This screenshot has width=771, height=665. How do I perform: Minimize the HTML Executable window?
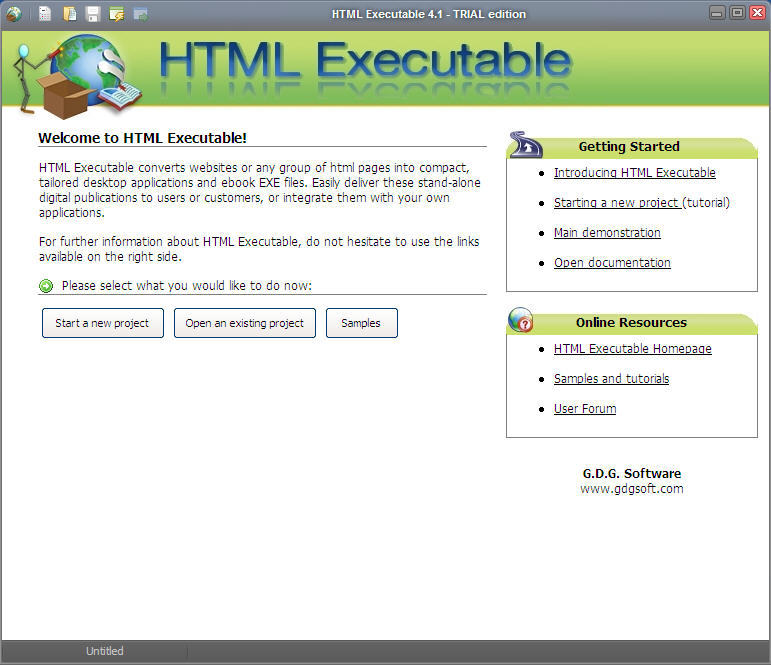717,13
